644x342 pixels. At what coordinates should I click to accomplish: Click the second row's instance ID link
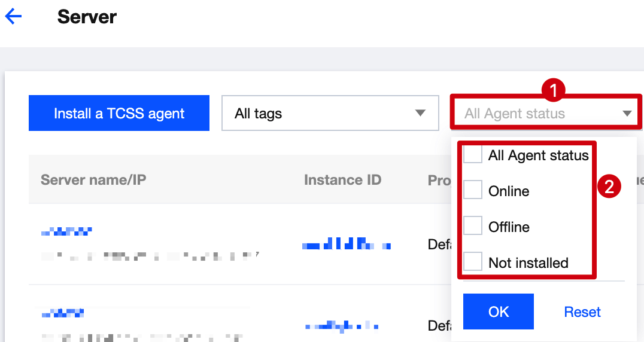(x=341, y=326)
